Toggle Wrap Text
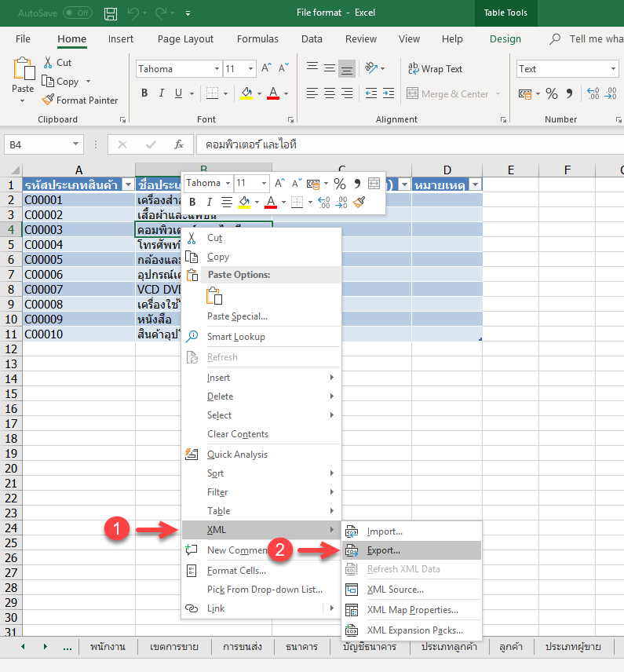The width and height of the screenshot is (624, 672). 435,68
